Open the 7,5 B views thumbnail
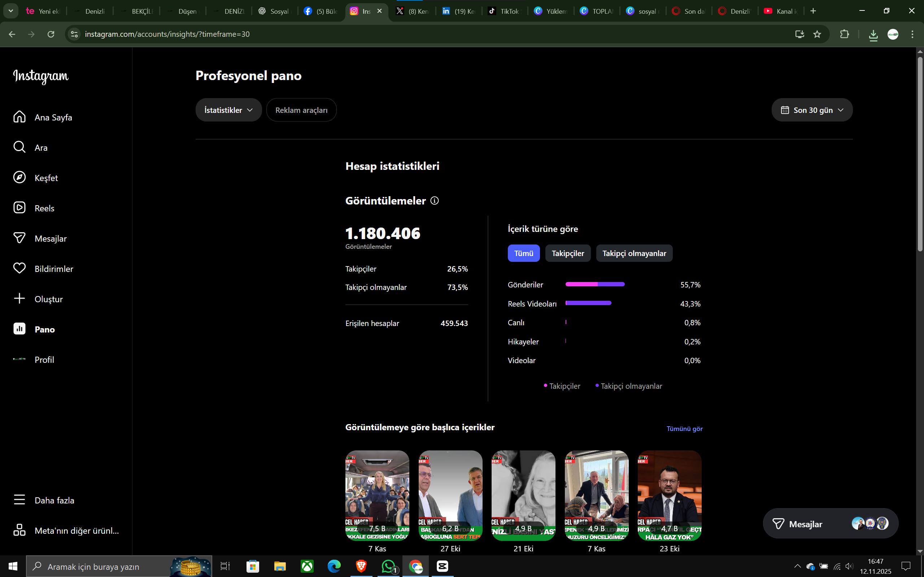 coord(377,495)
